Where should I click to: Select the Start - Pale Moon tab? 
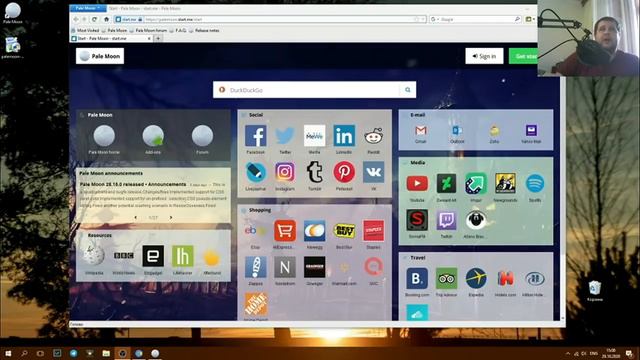click(111, 38)
